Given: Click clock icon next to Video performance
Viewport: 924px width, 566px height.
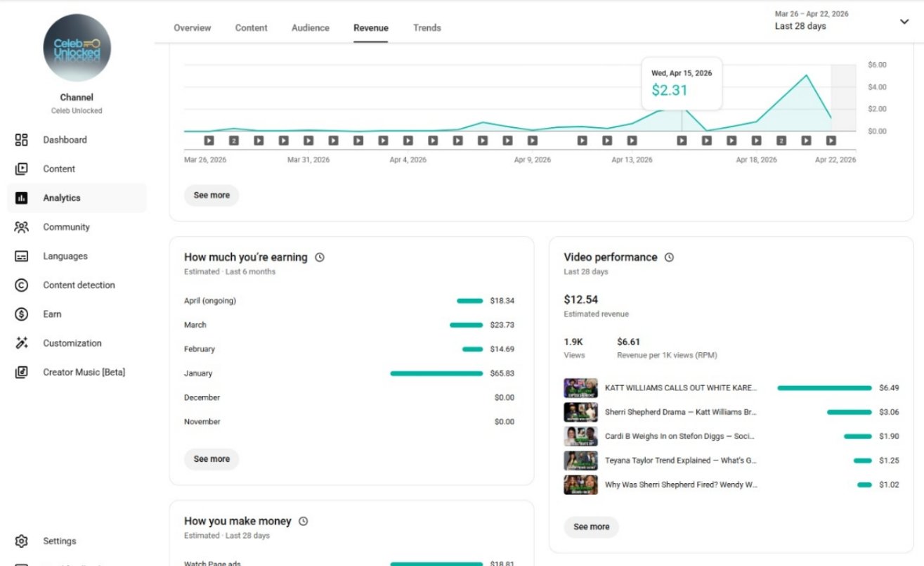Looking at the screenshot, I should pyautogui.click(x=669, y=257).
